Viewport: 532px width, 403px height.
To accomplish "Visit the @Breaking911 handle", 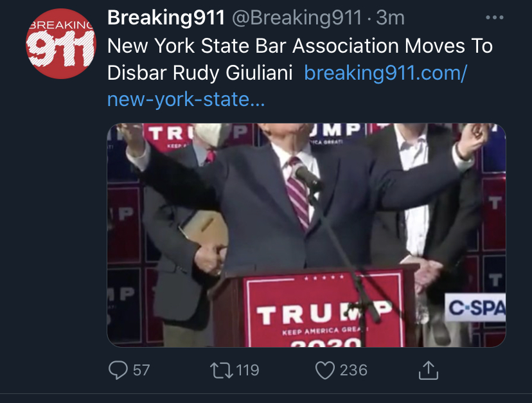I will (x=297, y=17).
